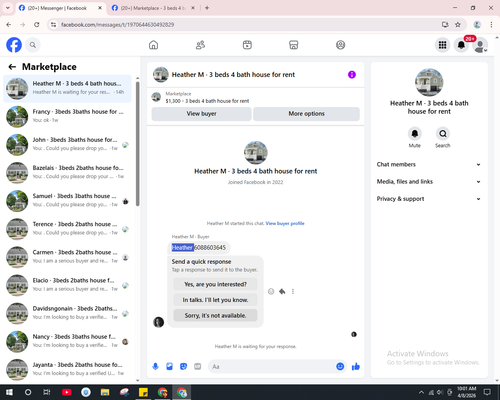Bookmark this page with star icon
The height and width of the screenshot is (400, 500).
(x=458, y=25)
